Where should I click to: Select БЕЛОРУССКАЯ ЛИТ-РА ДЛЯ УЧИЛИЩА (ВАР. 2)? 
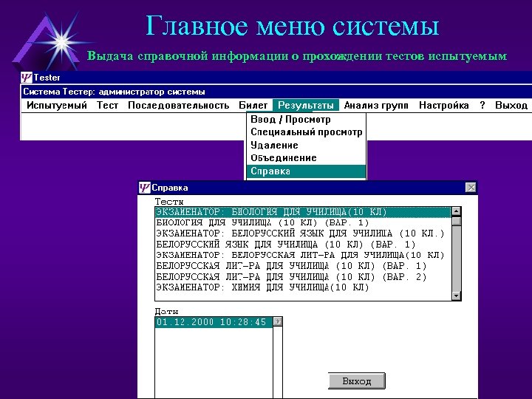(x=304, y=277)
